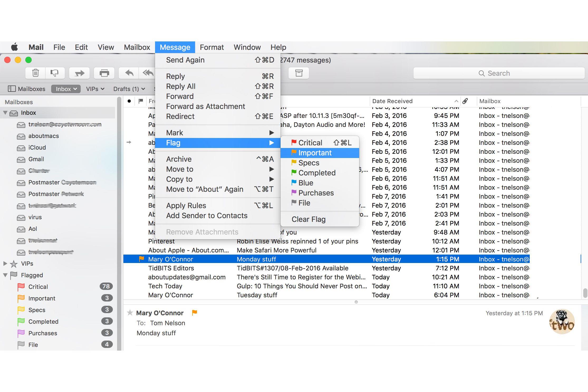Pick the green Completed flag in submenu
Image resolution: width=588 pixels, height=392 pixels.
coord(320,173)
